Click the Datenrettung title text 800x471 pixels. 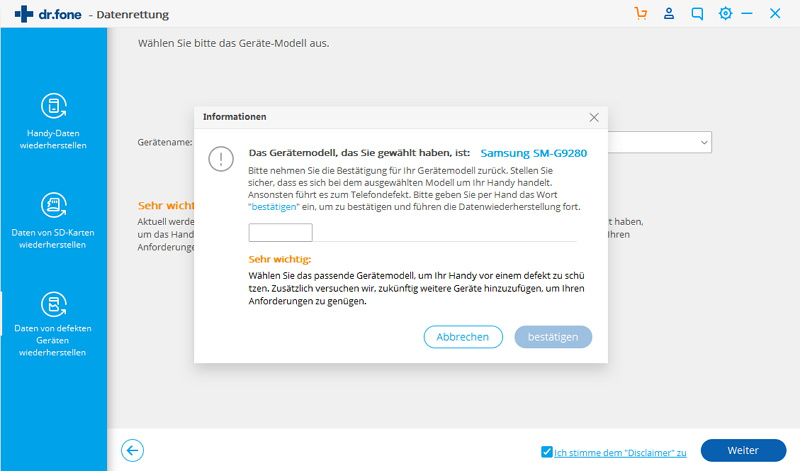[x=133, y=15]
